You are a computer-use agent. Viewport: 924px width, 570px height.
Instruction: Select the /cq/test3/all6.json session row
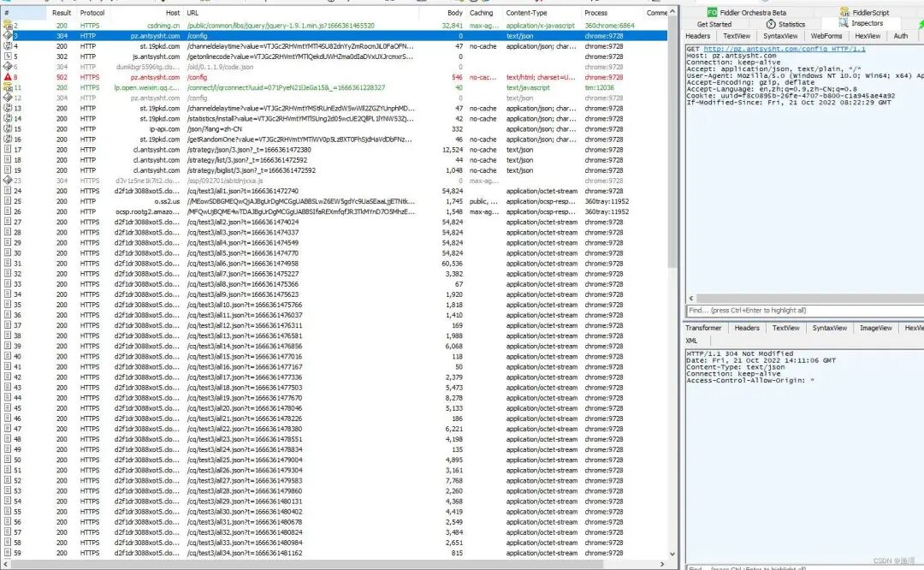pos(335,264)
